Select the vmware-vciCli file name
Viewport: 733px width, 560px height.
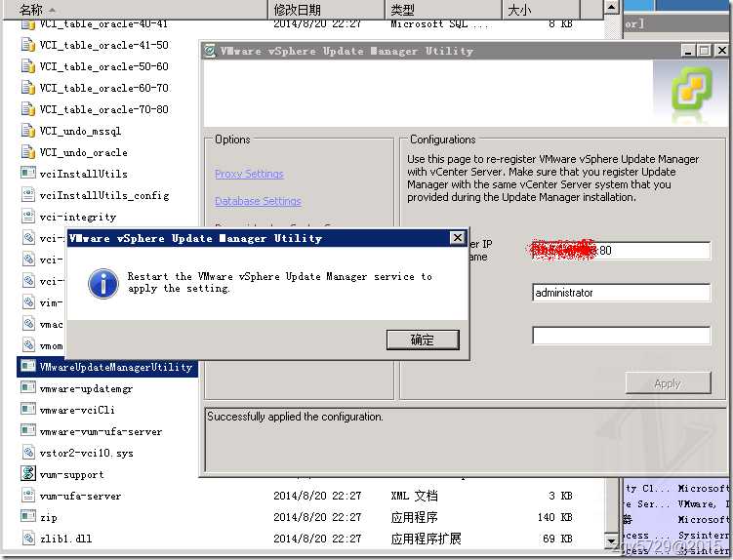[77, 410]
